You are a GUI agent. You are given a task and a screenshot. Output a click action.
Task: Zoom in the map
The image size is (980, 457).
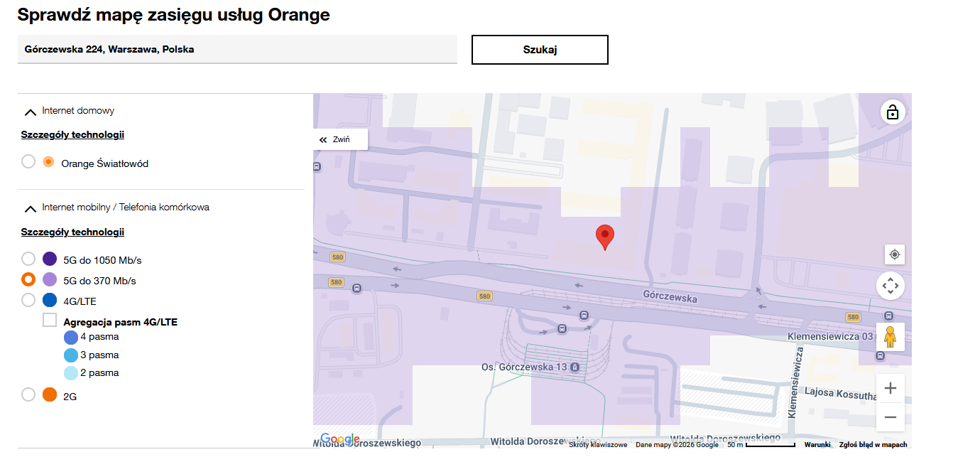pos(891,388)
